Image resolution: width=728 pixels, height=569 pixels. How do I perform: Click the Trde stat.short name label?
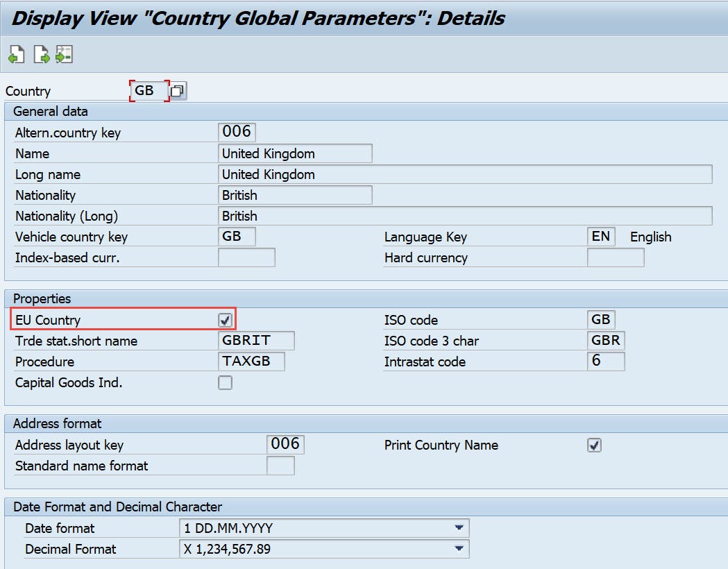[x=76, y=341]
